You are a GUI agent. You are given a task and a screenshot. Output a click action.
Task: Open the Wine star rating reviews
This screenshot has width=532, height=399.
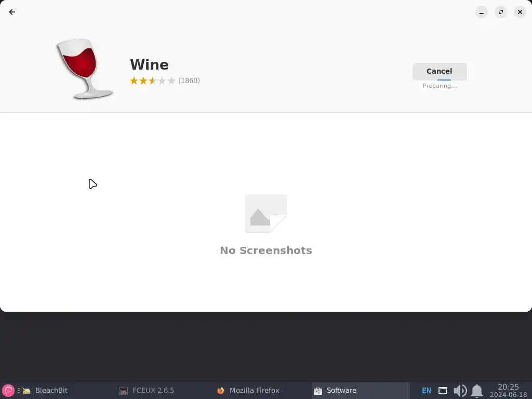point(152,81)
